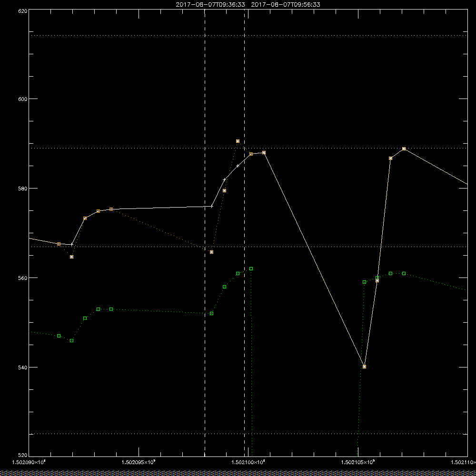Select the 540 y-axis label
The height and width of the screenshot is (476, 476).
23,367
